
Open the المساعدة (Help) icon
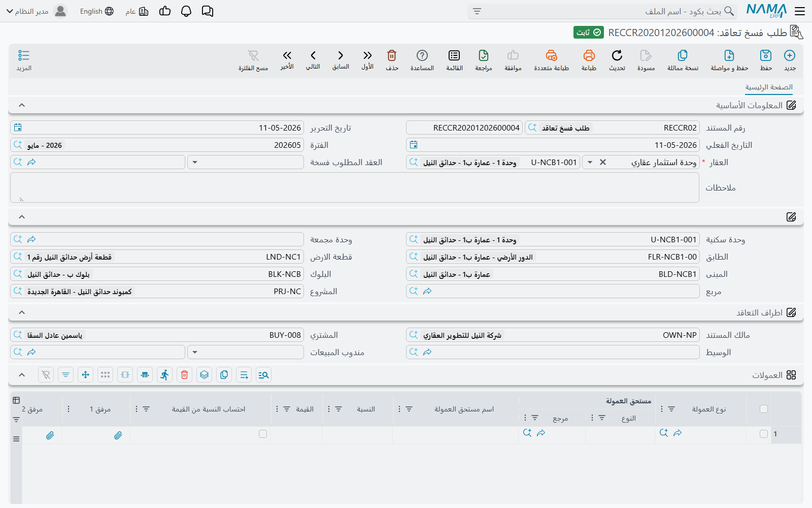point(422,55)
